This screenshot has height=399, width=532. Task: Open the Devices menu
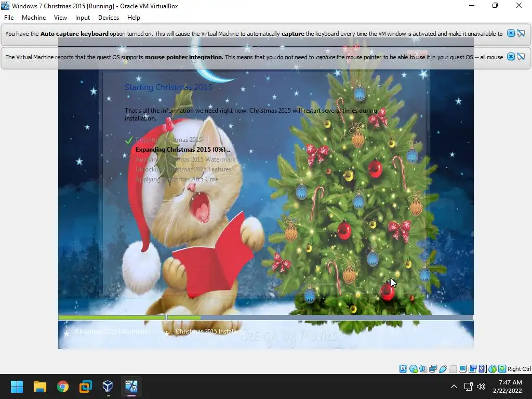109,18
